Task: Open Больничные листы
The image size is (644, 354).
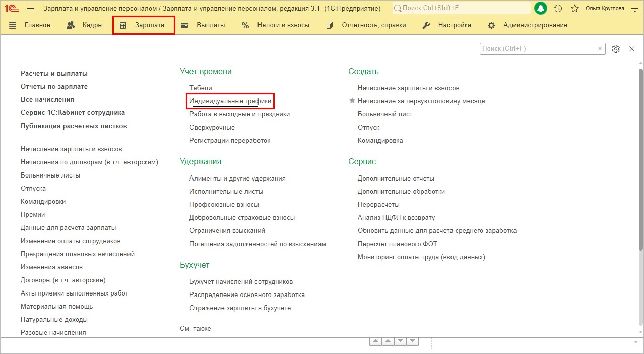Action: pyautogui.click(x=50, y=175)
